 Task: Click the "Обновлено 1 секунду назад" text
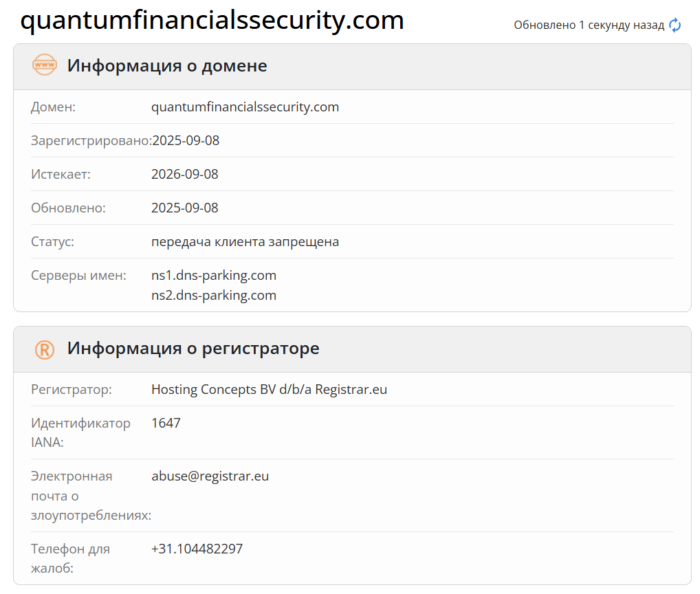589,25
